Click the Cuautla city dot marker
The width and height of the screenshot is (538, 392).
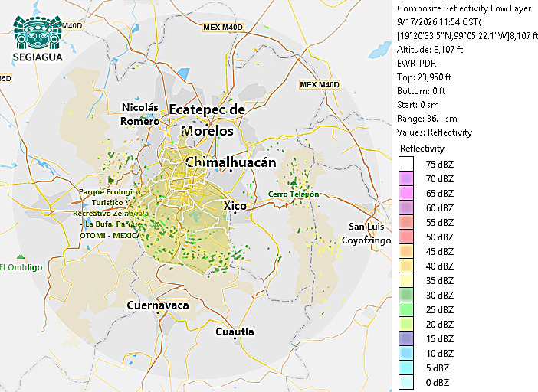(235, 338)
